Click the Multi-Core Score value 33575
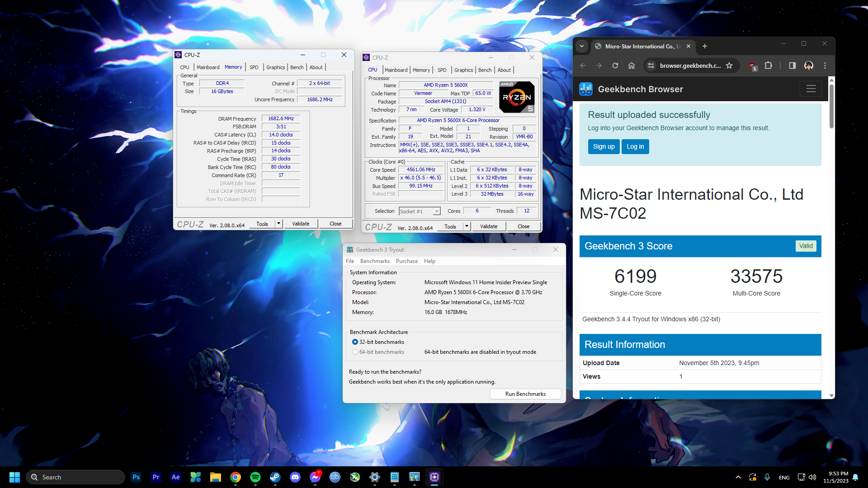Viewport: 868px width, 488px height. 756,276
